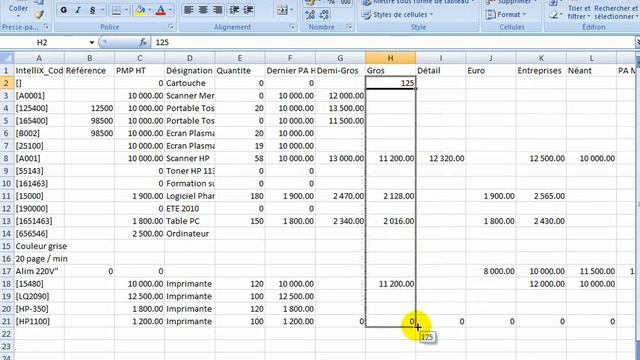Open Police group dialog launcher

pyautogui.click(x=171, y=27)
